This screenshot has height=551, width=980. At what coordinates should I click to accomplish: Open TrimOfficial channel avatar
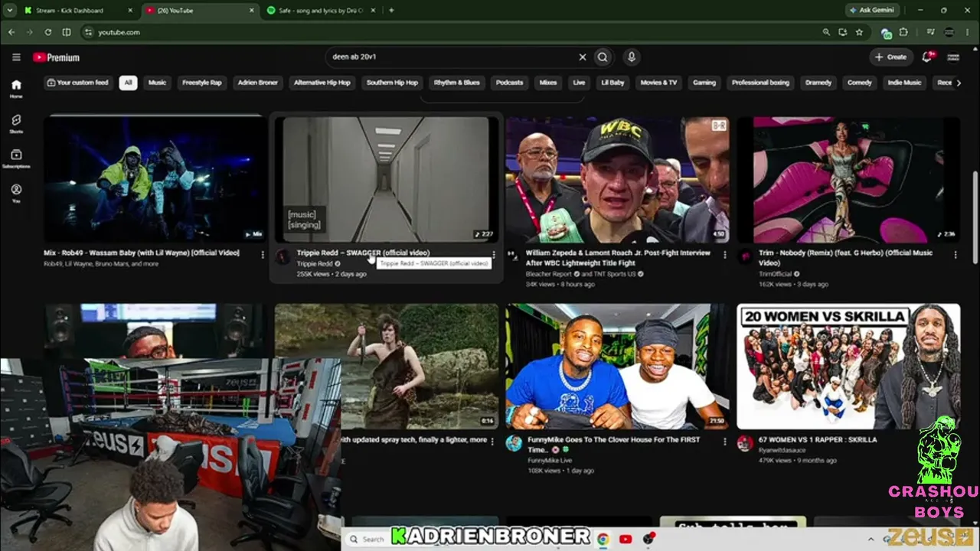tap(745, 256)
